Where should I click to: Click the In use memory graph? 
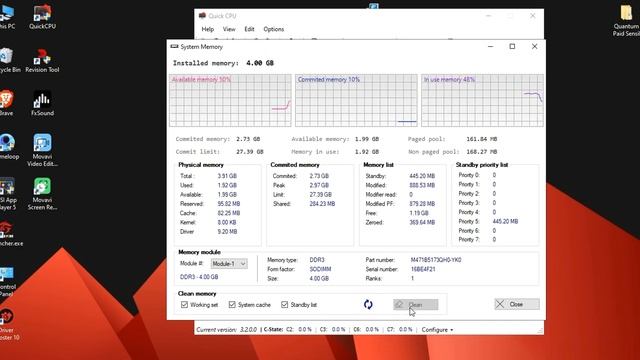(x=482, y=100)
